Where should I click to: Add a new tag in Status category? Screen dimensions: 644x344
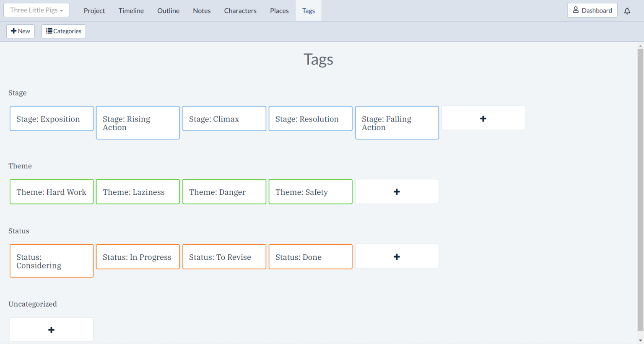(x=397, y=256)
